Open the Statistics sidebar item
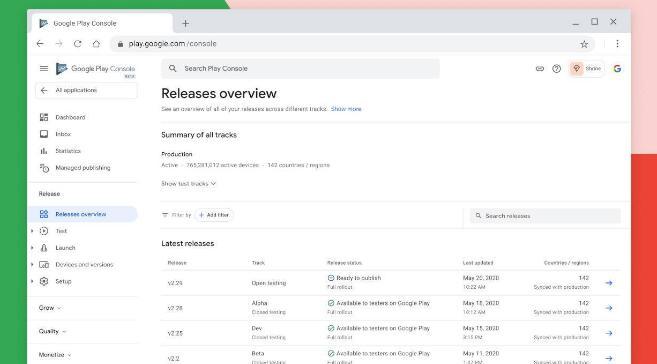 (60, 151)
